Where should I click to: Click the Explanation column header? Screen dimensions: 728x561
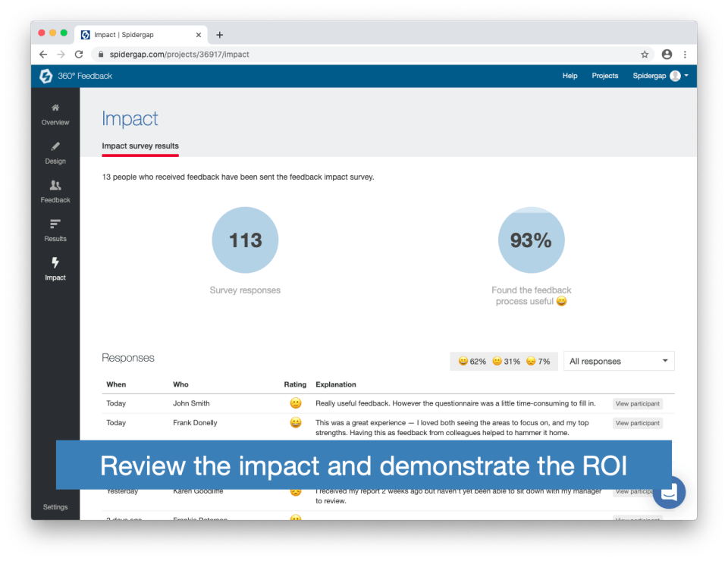(x=336, y=384)
